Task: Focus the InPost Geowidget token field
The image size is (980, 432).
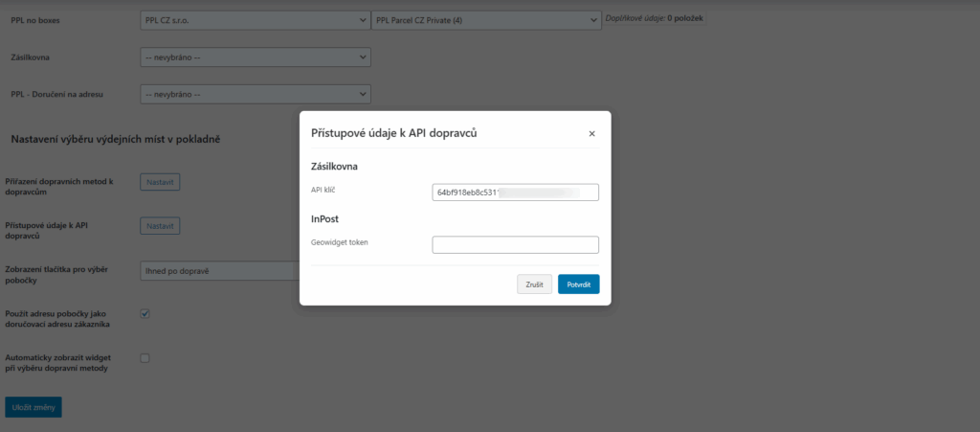Action: point(515,245)
